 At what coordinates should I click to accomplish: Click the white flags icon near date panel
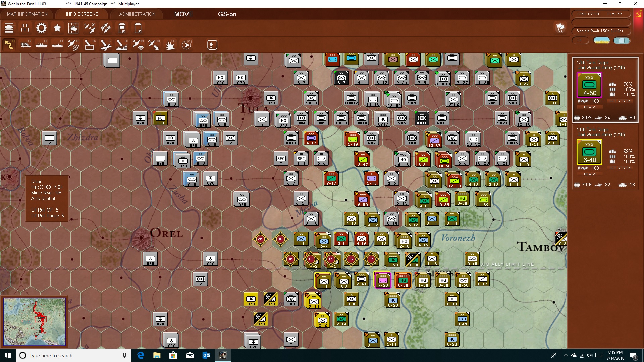[x=560, y=28]
